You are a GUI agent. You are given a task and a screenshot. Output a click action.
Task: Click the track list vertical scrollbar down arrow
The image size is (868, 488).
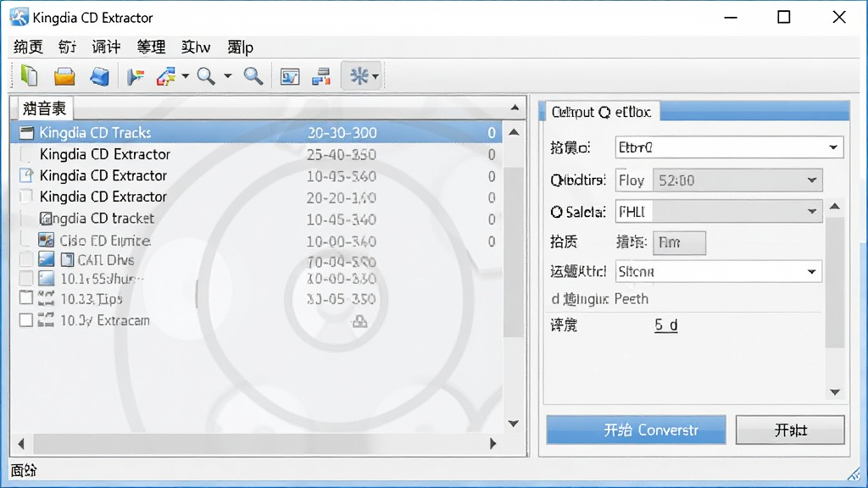(x=514, y=424)
